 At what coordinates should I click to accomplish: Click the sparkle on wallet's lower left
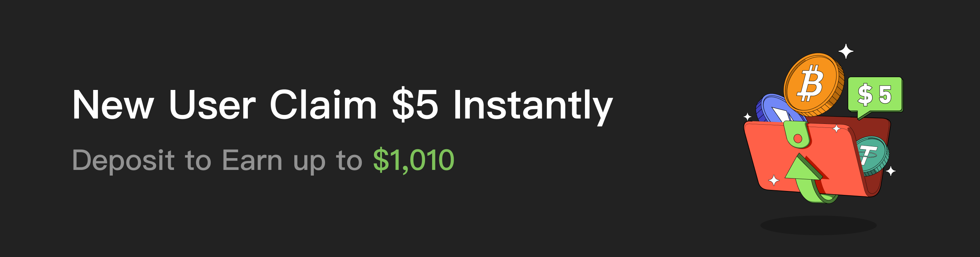click(x=774, y=181)
